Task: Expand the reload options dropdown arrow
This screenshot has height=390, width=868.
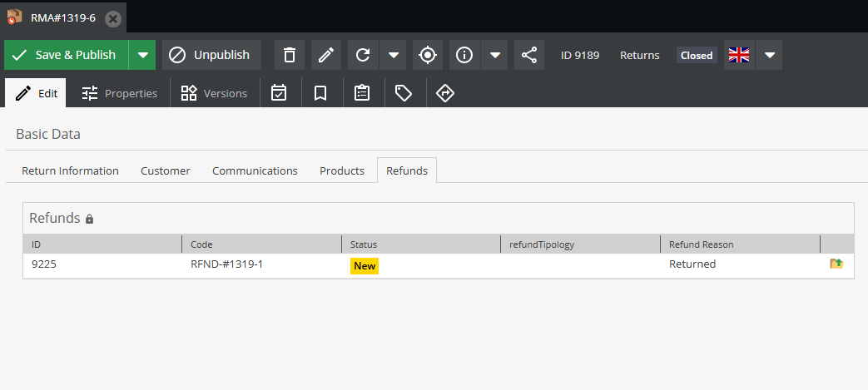Action: coord(394,55)
